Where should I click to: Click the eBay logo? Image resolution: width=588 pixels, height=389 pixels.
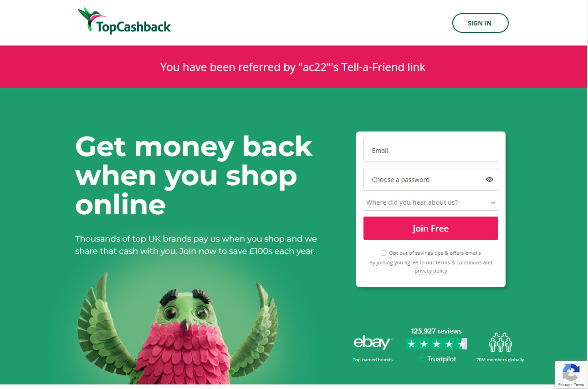click(373, 342)
